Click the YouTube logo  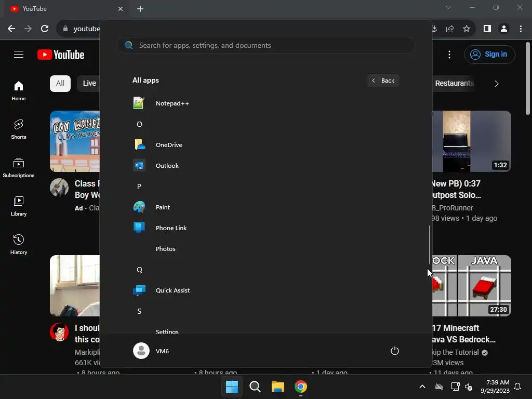[61, 55]
